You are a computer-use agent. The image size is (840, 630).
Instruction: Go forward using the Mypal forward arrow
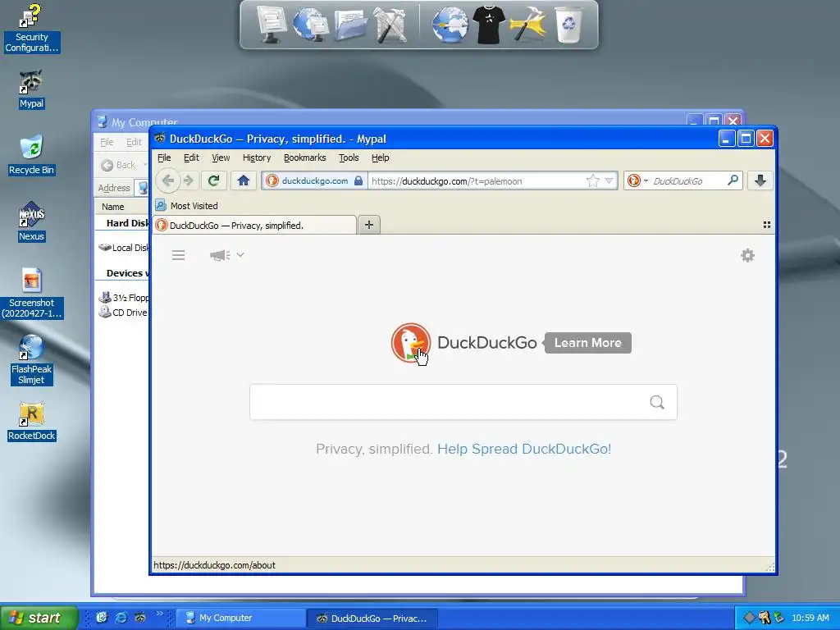(x=188, y=180)
